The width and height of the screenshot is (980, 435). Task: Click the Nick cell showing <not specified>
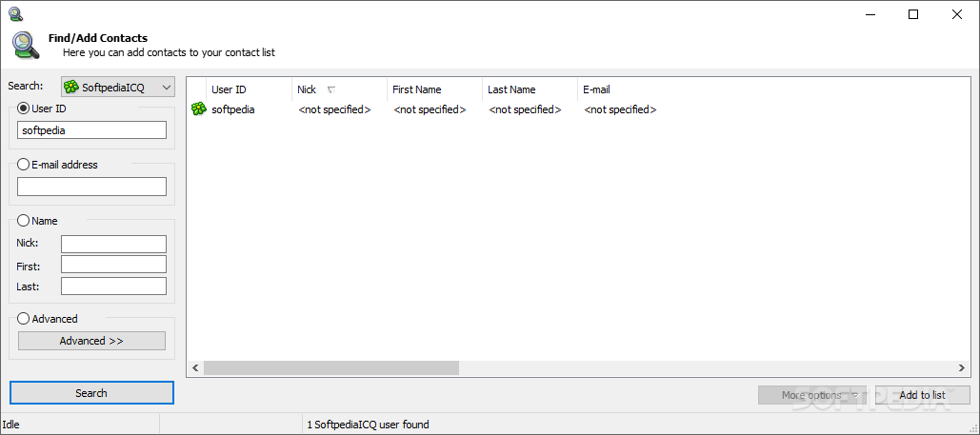335,109
